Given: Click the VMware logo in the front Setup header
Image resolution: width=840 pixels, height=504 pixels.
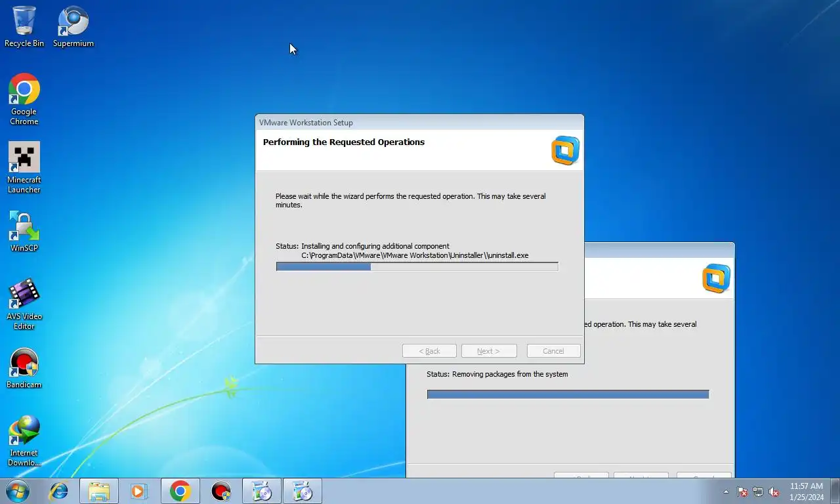Looking at the screenshot, I should pyautogui.click(x=565, y=150).
